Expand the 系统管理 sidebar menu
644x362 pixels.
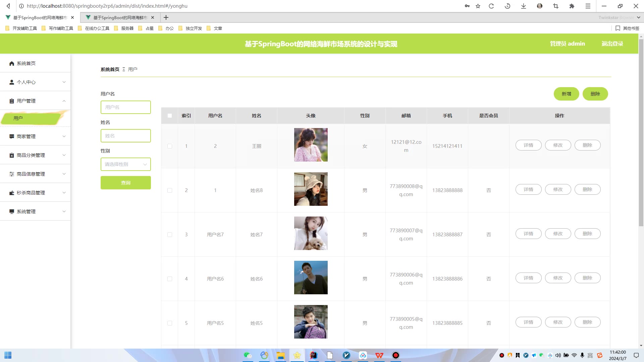coord(35,212)
